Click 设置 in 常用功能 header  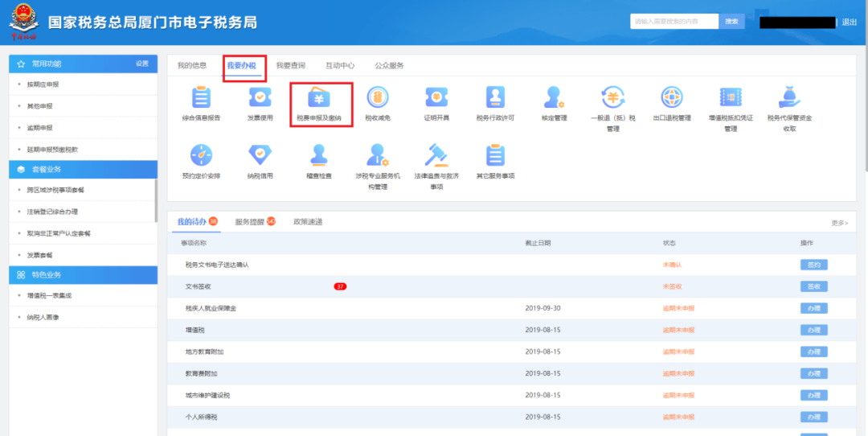point(142,64)
